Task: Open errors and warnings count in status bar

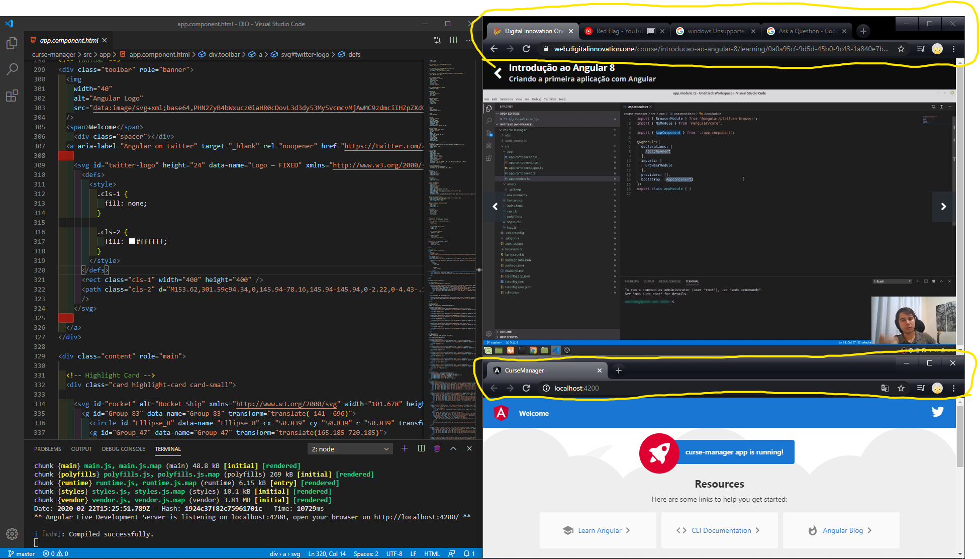Action: [56, 553]
